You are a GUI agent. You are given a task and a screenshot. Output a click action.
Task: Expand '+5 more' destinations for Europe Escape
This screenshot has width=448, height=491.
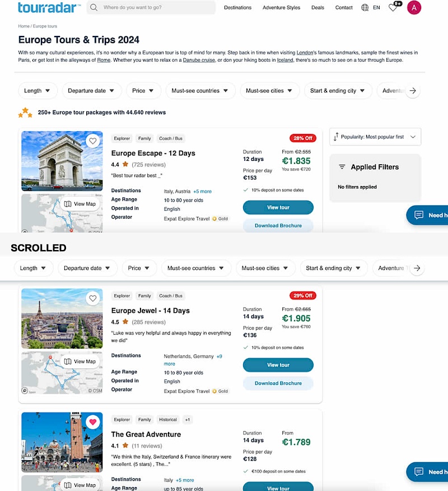[x=202, y=191]
